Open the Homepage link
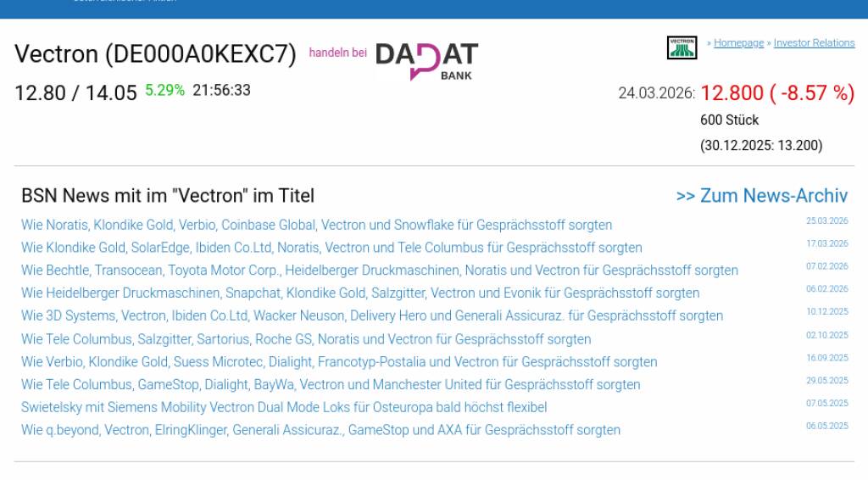The width and height of the screenshot is (868, 480). click(738, 43)
